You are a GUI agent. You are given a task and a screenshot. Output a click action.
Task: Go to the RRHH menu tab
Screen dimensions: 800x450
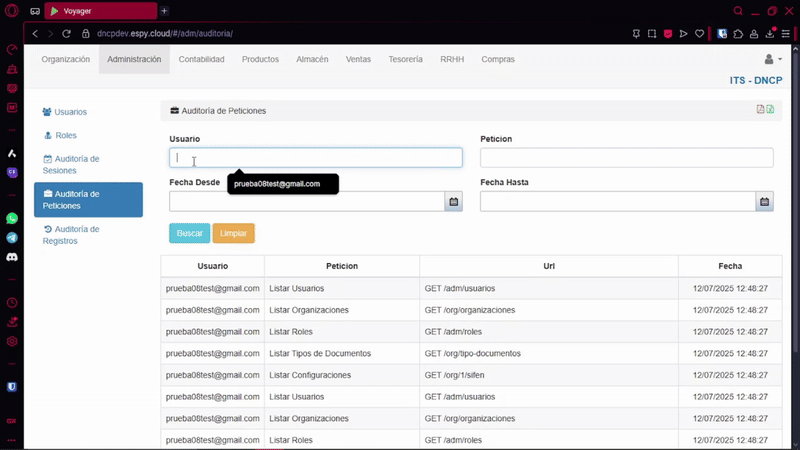452,59
